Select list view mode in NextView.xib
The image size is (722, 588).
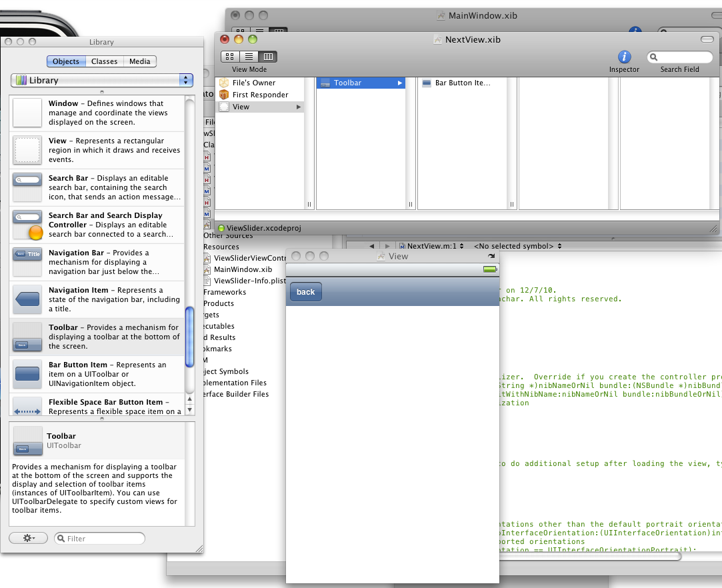249,57
